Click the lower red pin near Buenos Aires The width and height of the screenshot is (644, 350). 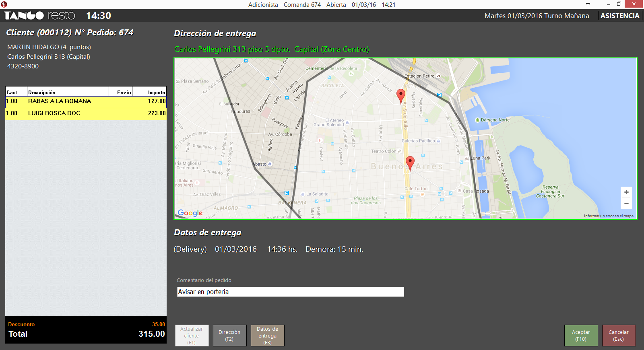coord(410,163)
